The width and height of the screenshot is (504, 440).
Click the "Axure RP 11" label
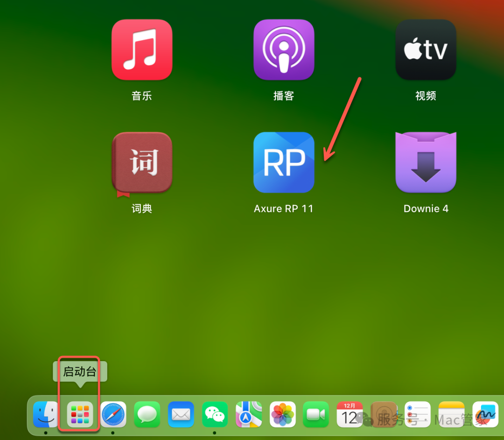click(284, 209)
